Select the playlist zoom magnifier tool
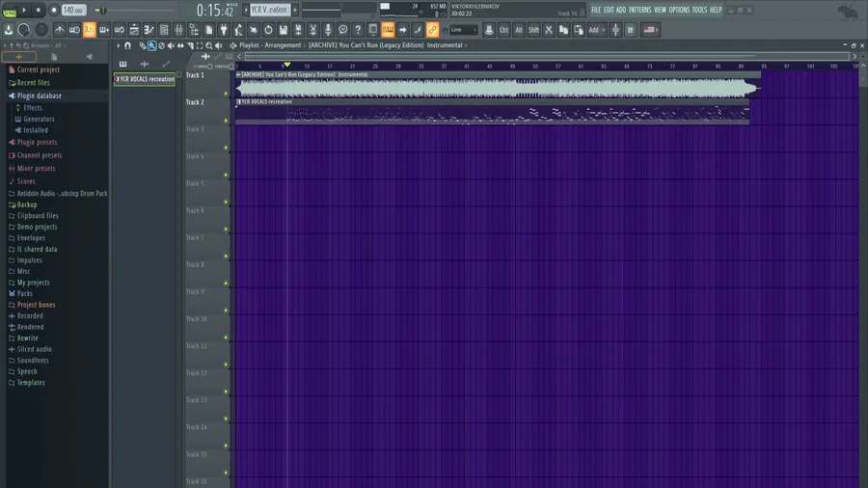This screenshot has width=868, height=488. [208, 46]
